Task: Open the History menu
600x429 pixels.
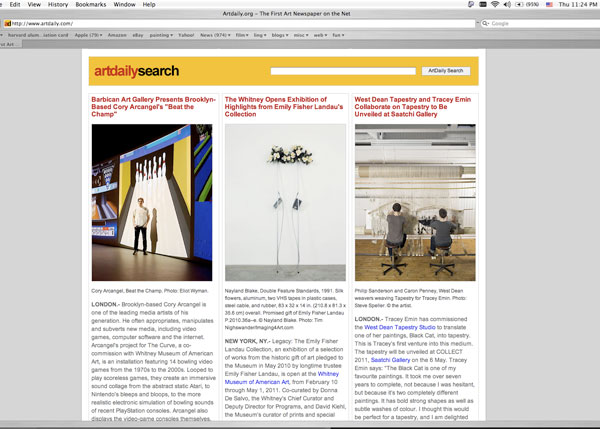Action: pyautogui.click(x=58, y=5)
